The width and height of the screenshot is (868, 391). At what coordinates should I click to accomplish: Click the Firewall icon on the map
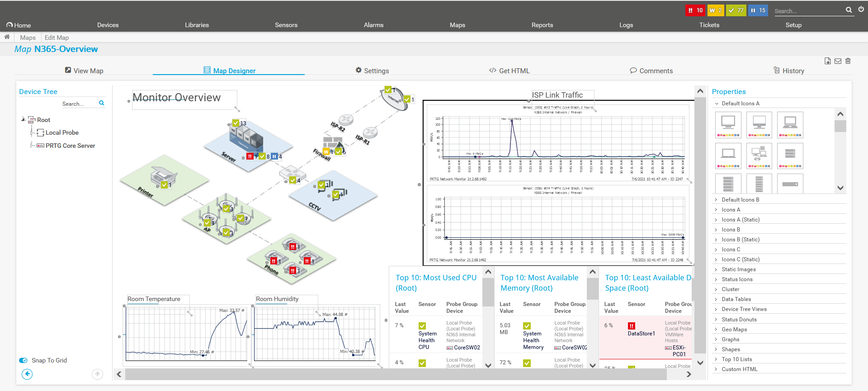coord(334,144)
